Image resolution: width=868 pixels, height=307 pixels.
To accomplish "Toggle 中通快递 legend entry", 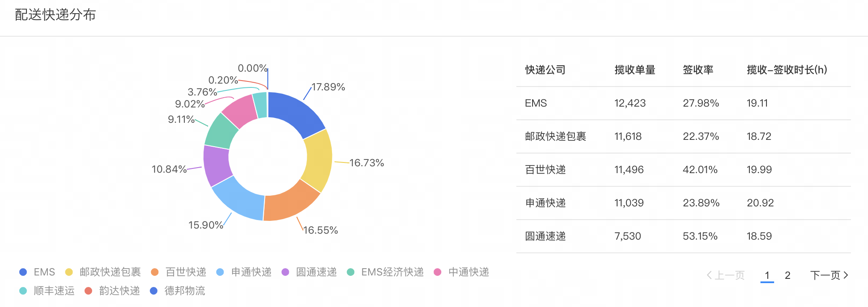I will [x=461, y=272].
